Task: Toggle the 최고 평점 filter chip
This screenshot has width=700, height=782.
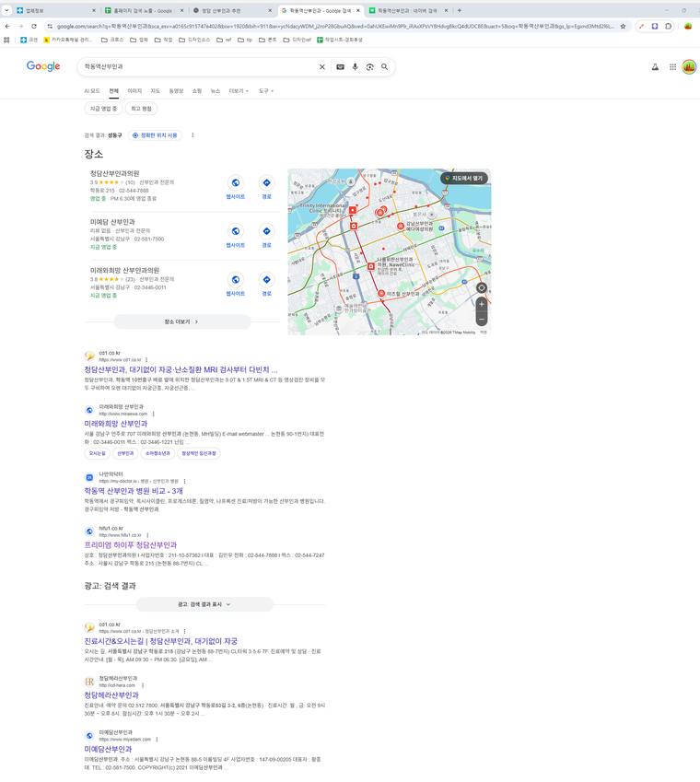Action: [x=141, y=109]
